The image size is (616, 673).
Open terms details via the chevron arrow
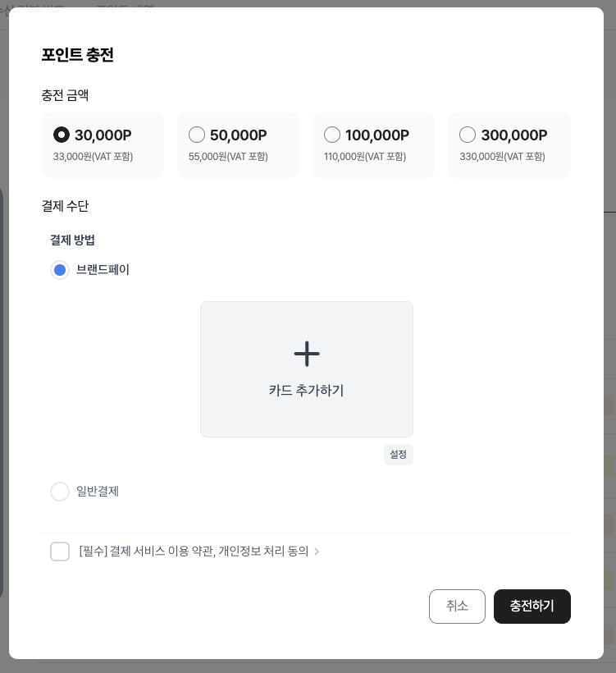(317, 552)
